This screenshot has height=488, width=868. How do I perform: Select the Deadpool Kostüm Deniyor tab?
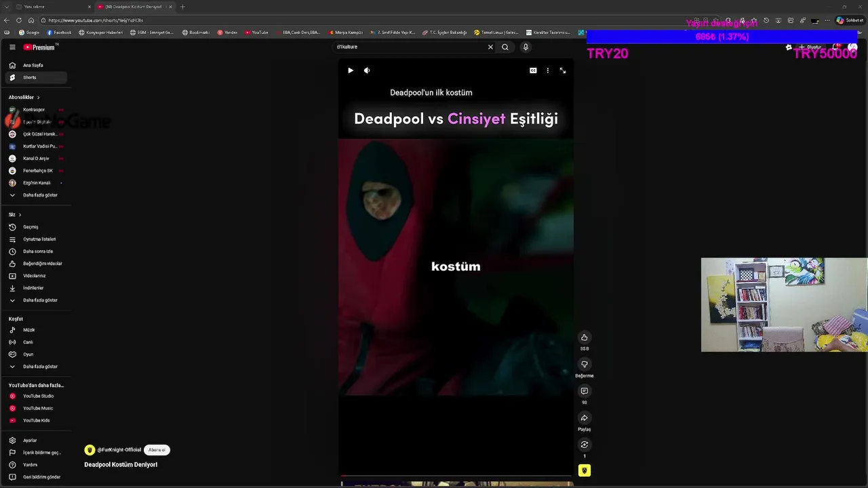pos(134,7)
